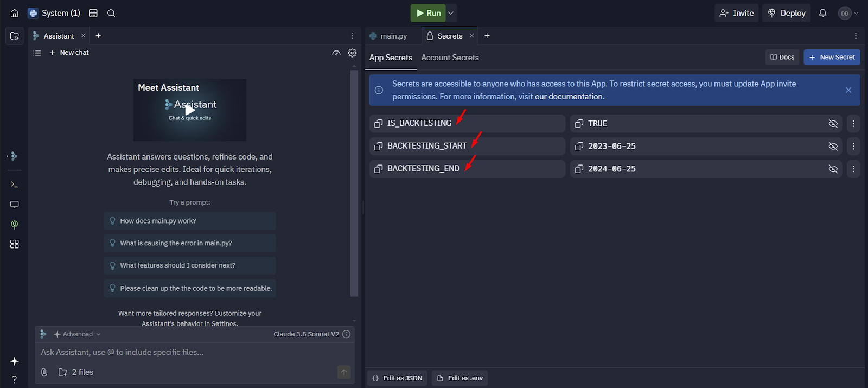Hide the IS_BACKTESTING secret value

833,124
